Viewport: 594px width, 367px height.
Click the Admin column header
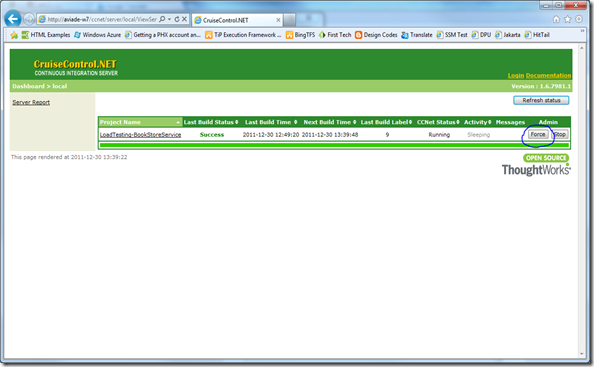pyautogui.click(x=548, y=122)
